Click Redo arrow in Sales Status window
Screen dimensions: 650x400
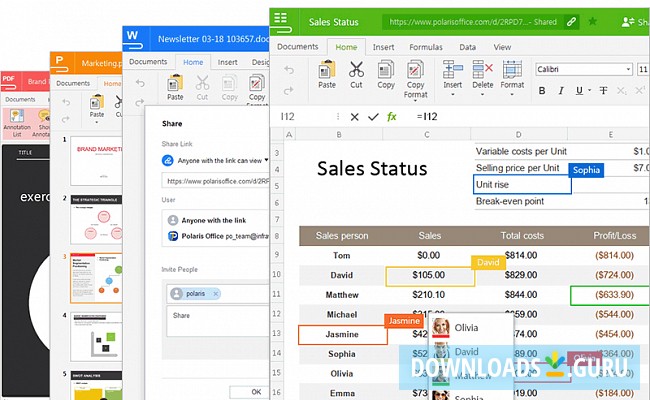pyautogui.click(x=289, y=90)
